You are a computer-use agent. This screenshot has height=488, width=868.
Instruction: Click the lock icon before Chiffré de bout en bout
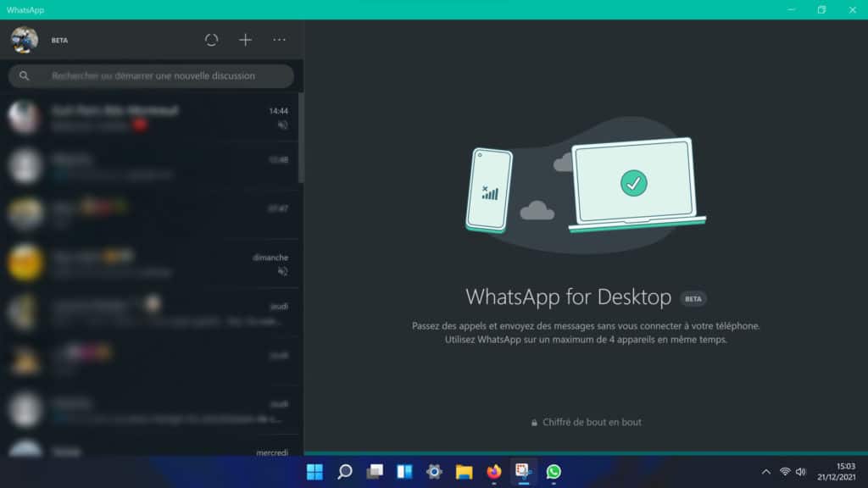point(534,423)
